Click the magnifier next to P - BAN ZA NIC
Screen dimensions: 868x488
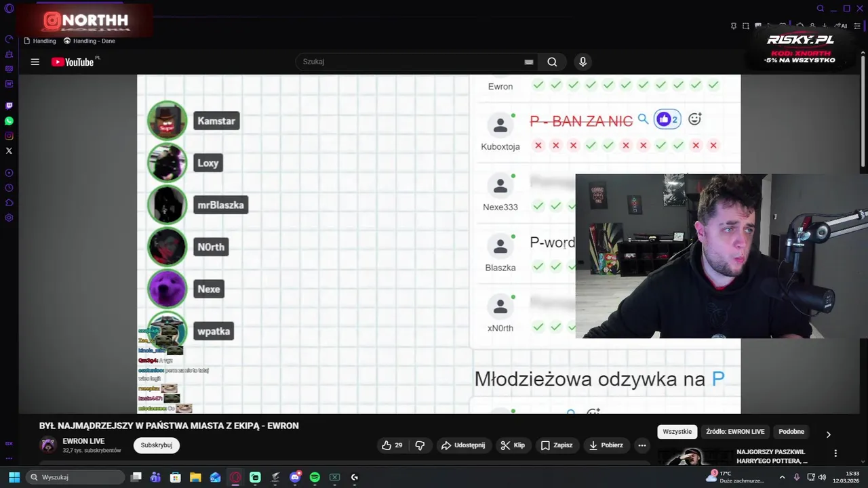click(643, 119)
